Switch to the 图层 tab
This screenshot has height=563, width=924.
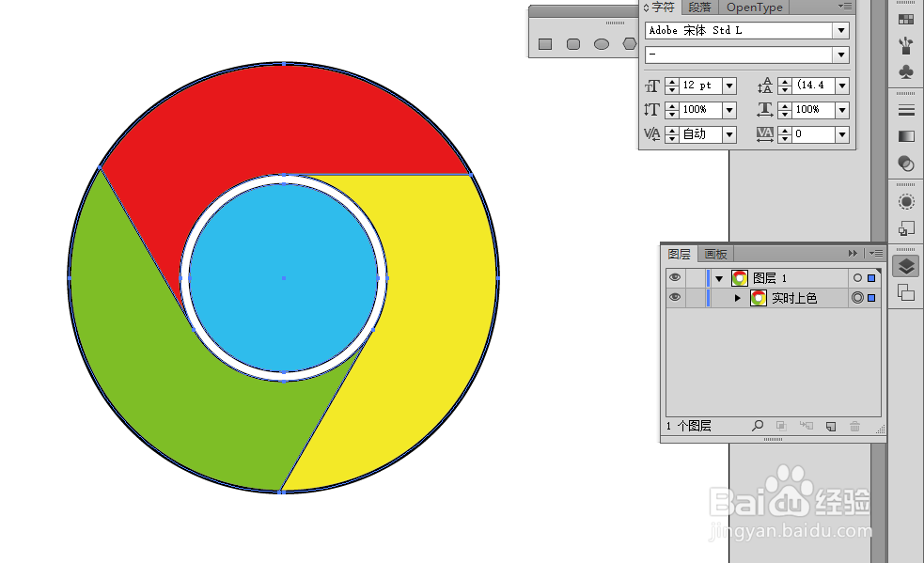679,254
